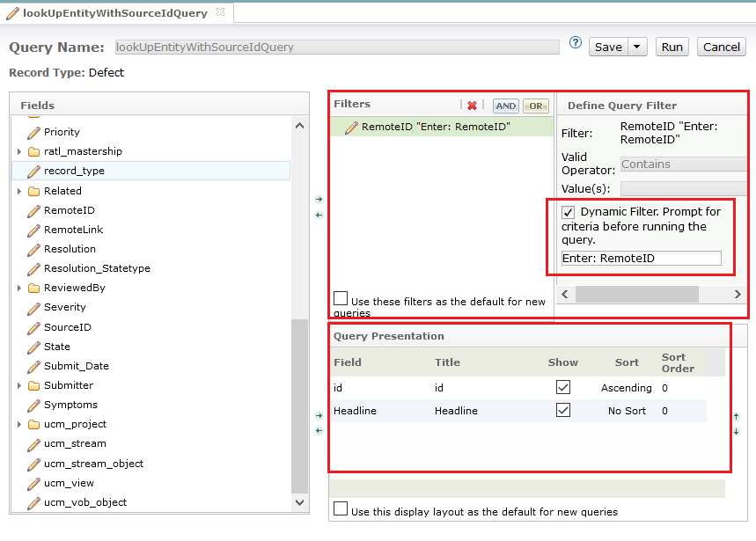Expand the ucm_project folder node
The height and width of the screenshot is (541, 756).
tap(19, 425)
